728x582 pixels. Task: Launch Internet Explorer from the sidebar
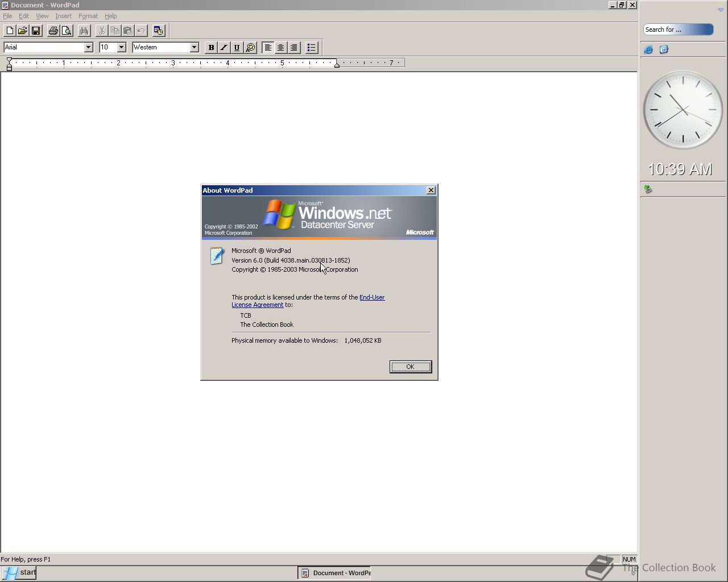[x=648, y=49]
